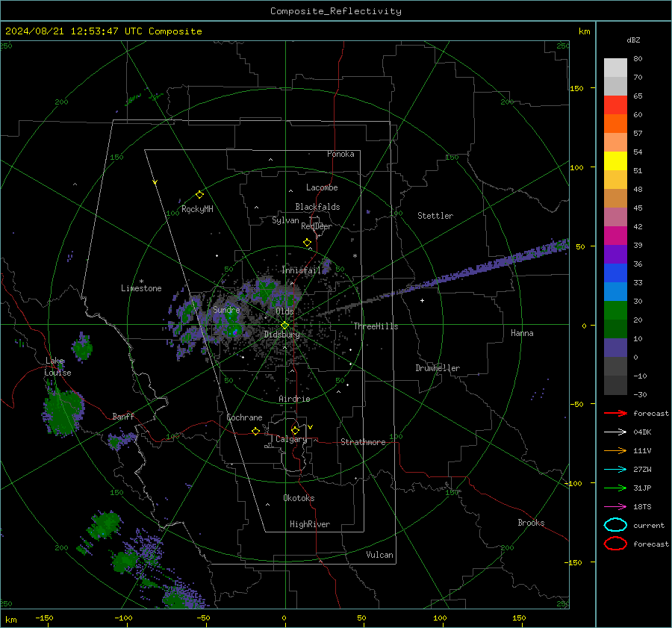Click the purple 39 dBZ color swatch
Image resolution: width=672 pixels, height=628 pixels.
[615, 254]
